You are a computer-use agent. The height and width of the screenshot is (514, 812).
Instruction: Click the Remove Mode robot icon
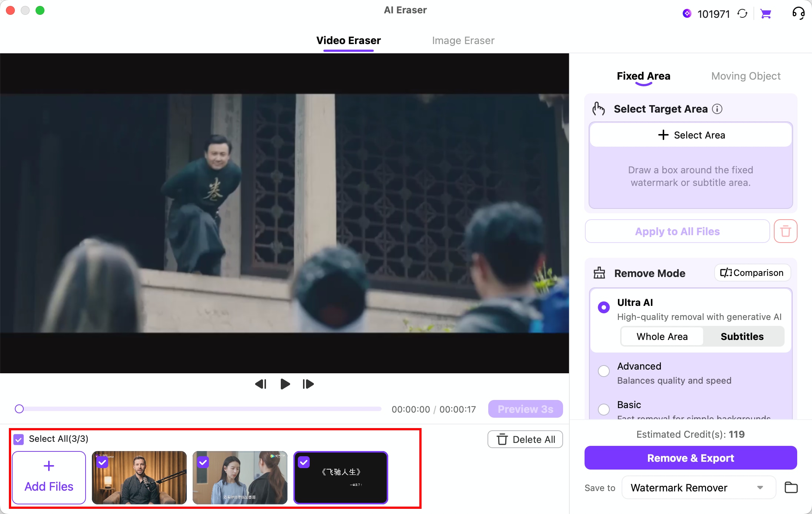coord(599,273)
